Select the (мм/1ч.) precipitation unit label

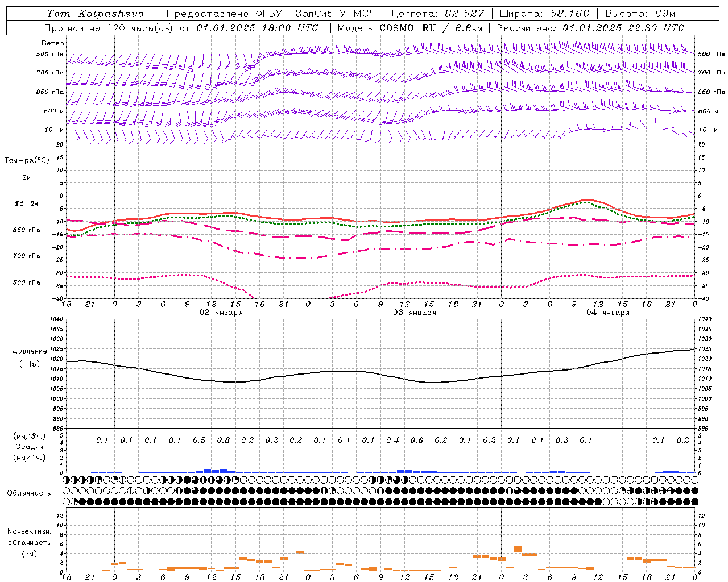30,458
